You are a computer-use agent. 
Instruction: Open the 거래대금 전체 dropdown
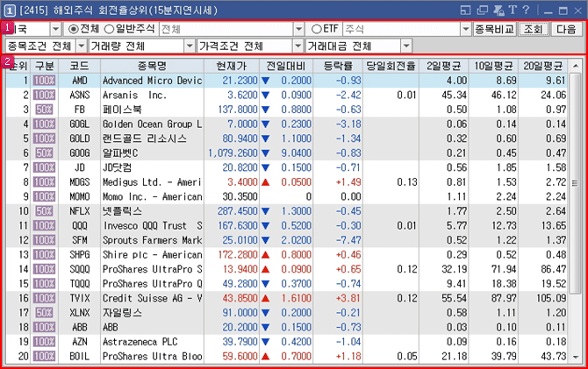click(x=406, y=46)
